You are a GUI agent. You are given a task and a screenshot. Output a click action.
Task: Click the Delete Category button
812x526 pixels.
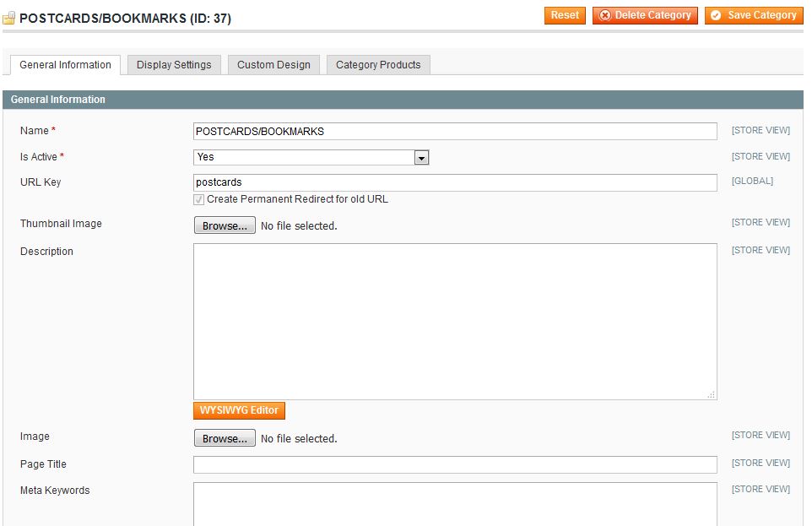(645, 15)
